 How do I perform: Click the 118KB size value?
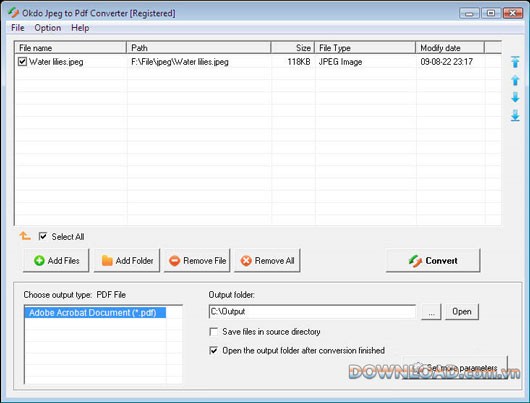[x=299, y=62]
